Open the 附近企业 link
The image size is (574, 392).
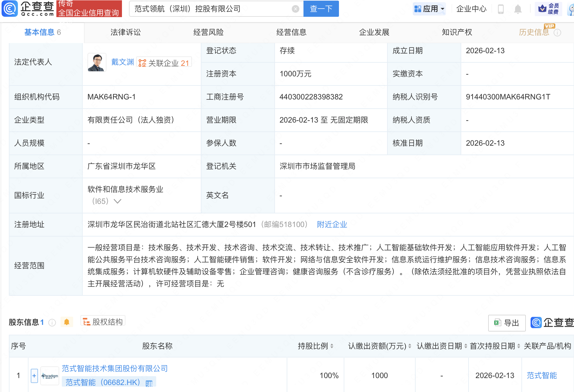(x=331, y=224)
